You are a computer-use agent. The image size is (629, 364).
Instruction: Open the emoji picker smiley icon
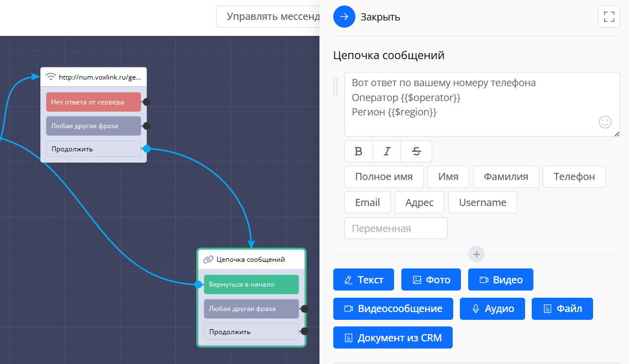pos(605,122)
